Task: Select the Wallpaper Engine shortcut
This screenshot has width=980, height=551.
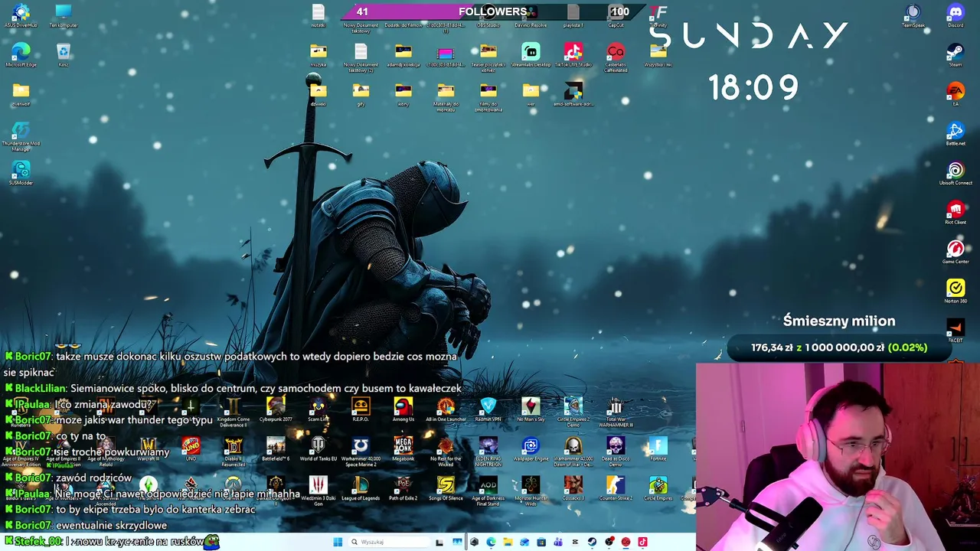Action: coord(531,449)
